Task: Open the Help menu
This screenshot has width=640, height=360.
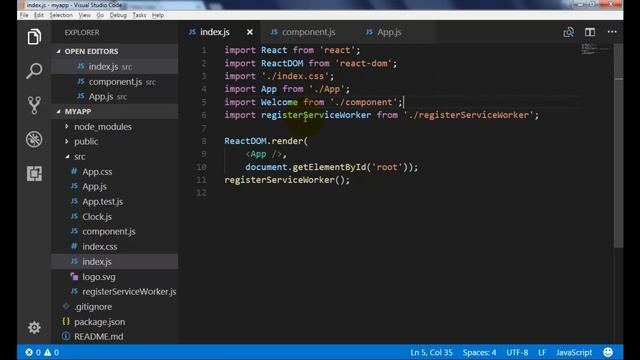Action: [158, 15]
